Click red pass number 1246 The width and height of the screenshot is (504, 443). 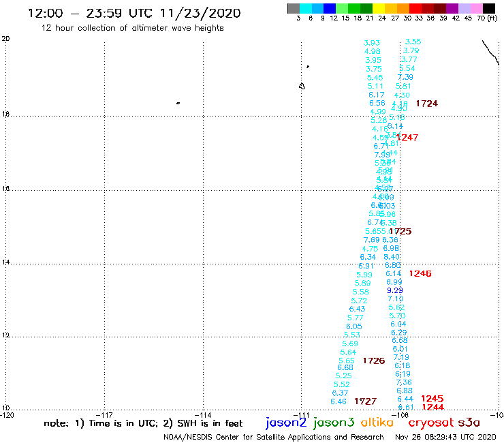420,273
